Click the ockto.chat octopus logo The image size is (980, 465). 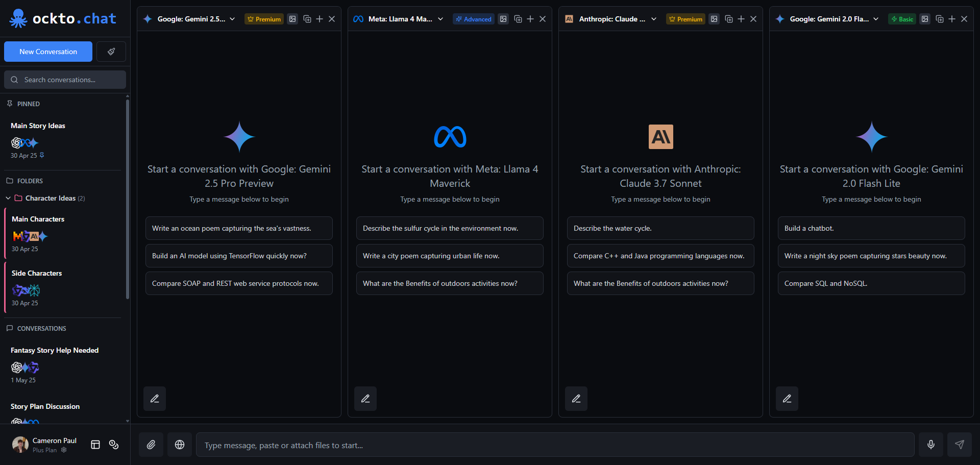(x=18, y=19)
